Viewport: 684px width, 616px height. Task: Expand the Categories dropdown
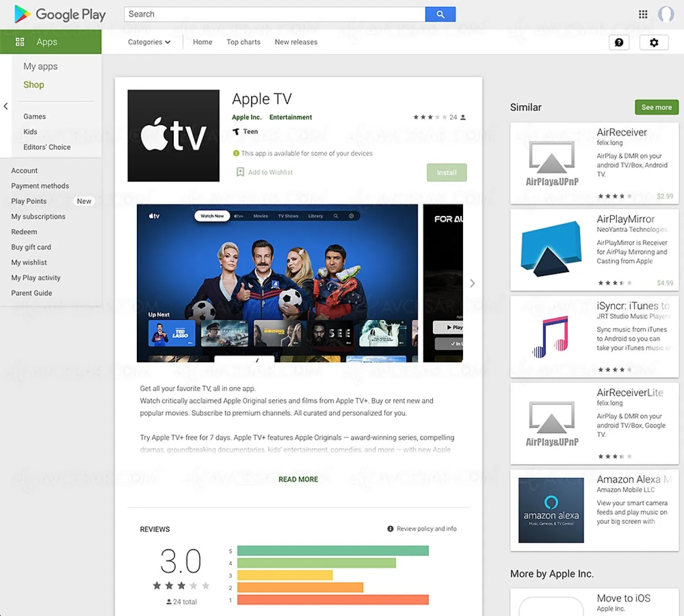(x=149, y=42)
